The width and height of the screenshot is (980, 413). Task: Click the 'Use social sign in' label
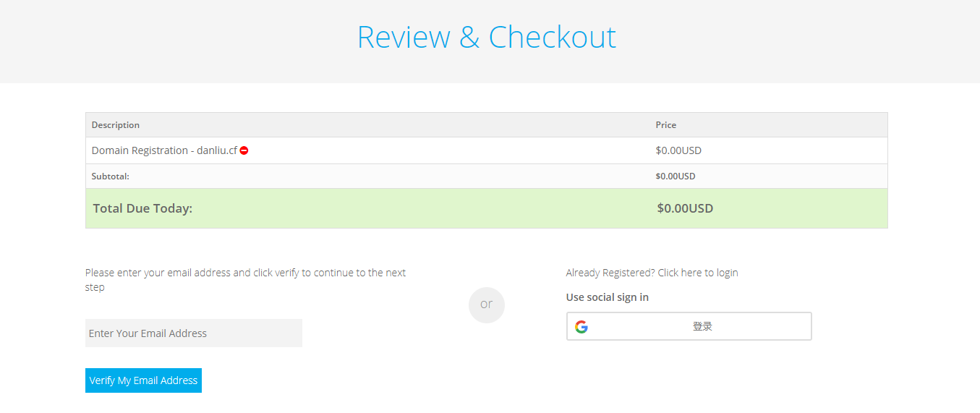[608, 297]
